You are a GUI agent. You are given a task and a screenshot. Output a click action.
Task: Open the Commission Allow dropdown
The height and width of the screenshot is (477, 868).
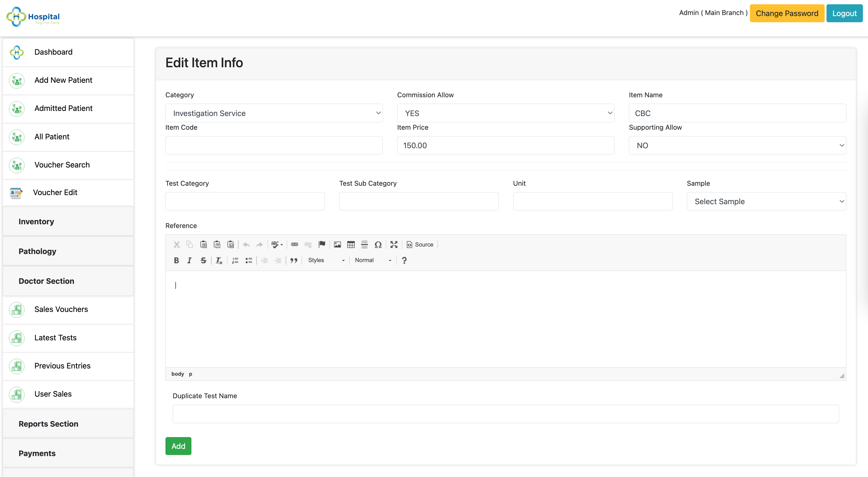(505, 113)
